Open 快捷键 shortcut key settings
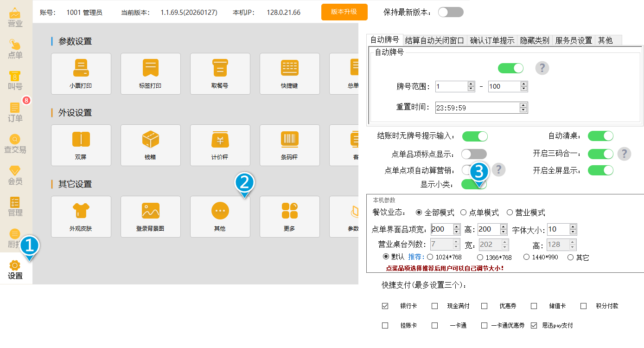This screenshot has width=644, height=348. coord(289,74)
